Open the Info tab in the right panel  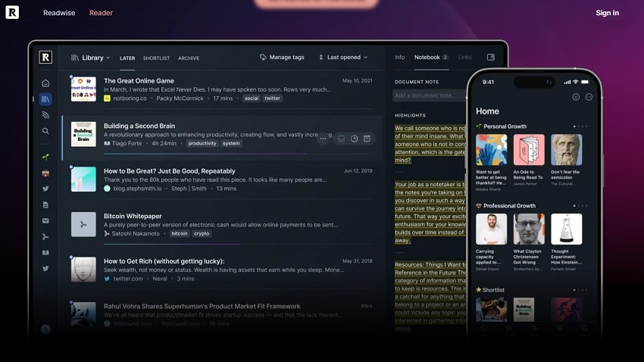(x=399, y=57)
